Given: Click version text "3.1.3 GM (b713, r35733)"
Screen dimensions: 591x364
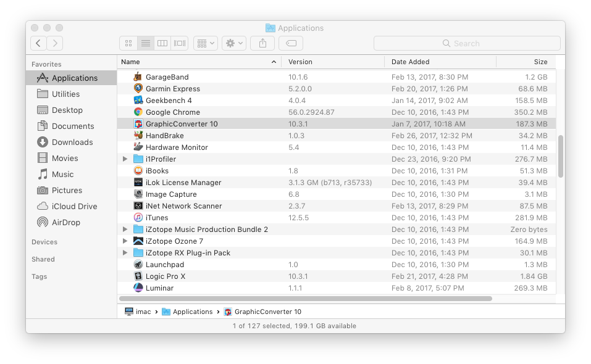Looking at the screenshot, I should 330,183.
